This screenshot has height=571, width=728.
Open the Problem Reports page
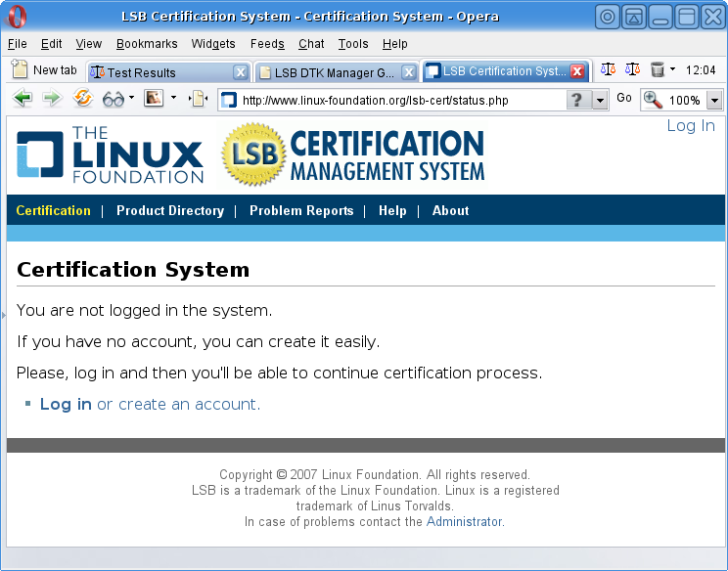(301, 210)
